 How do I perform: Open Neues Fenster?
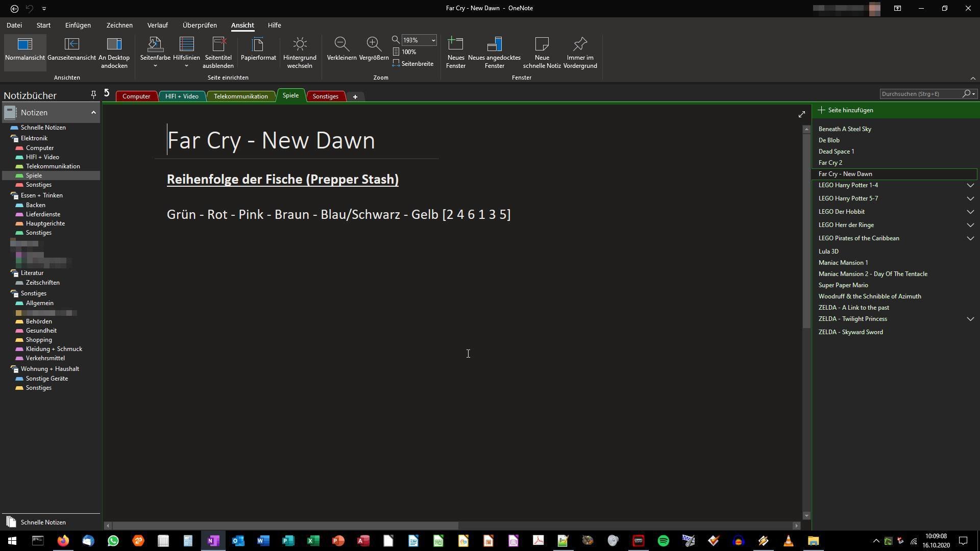tap(455, 53)
